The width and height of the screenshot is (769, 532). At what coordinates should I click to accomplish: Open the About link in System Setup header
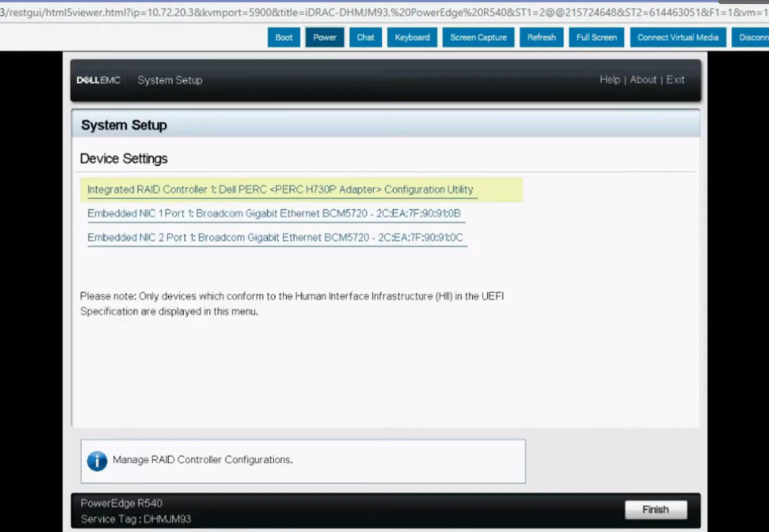tap(643, 80)
